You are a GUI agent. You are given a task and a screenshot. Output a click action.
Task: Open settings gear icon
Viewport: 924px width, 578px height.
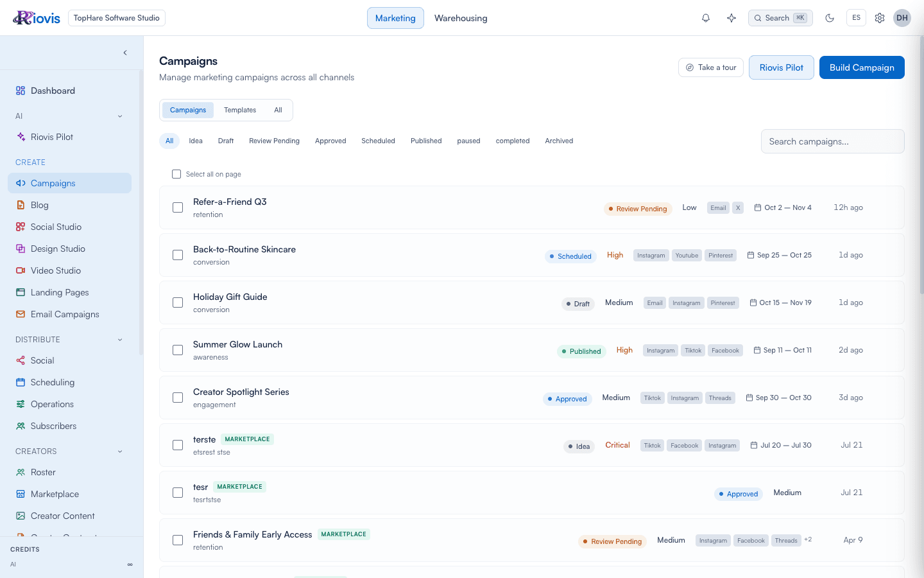click(x=880, y=18)
